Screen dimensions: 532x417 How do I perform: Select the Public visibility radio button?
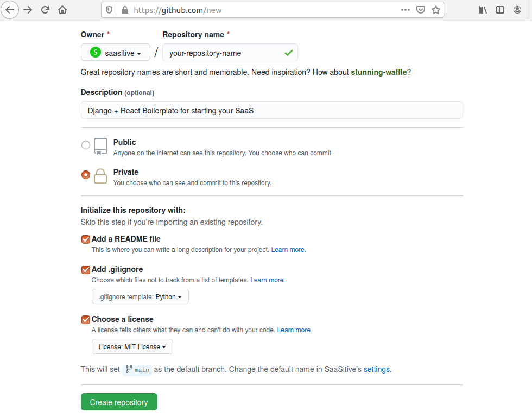86,145
